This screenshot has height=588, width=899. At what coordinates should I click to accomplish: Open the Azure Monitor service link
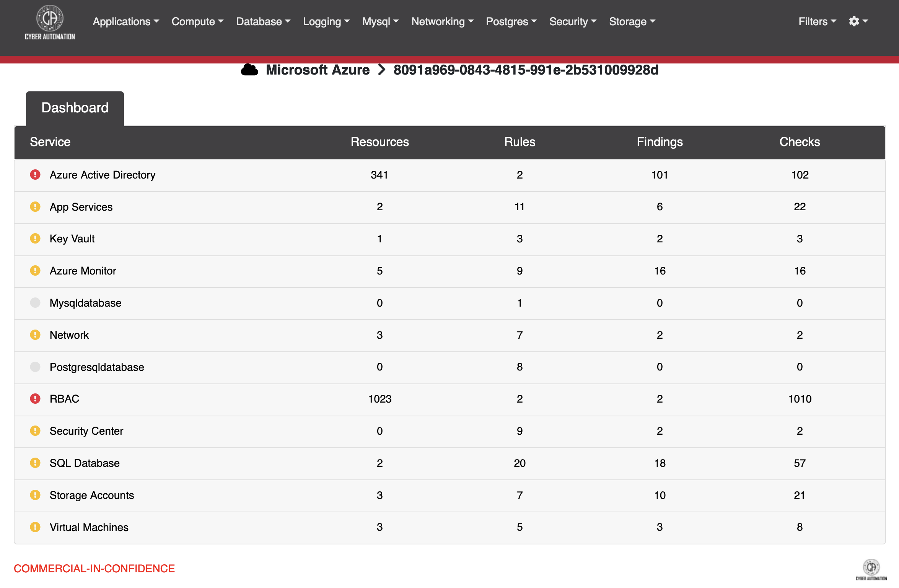[x=83, y=271]
